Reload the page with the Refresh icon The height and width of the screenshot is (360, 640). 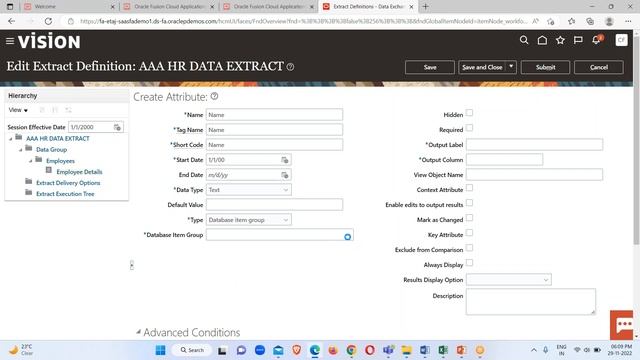[48, 21]
